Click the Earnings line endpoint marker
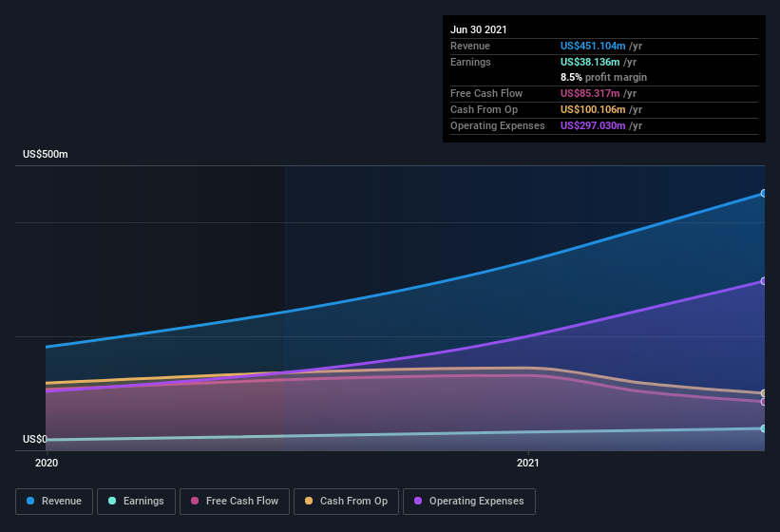Screen dimensions: 780x532 [764, 428]
